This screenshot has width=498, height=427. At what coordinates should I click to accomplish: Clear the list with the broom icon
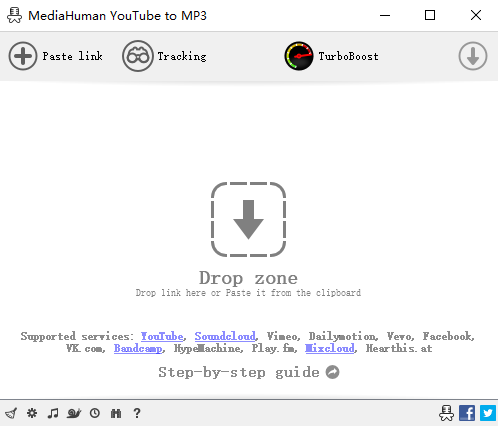(11, 413)
